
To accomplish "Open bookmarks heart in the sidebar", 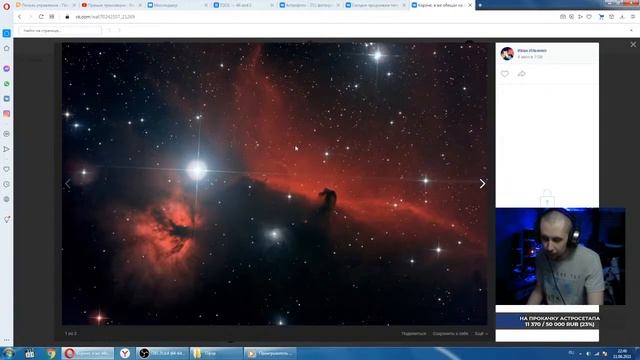I will point(7,169).
